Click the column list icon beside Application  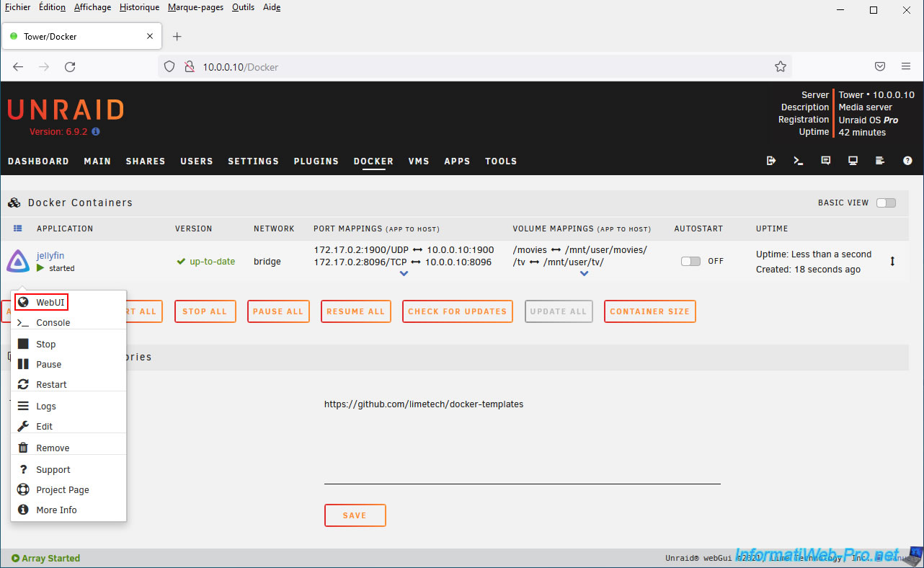(x=18, y=228)
